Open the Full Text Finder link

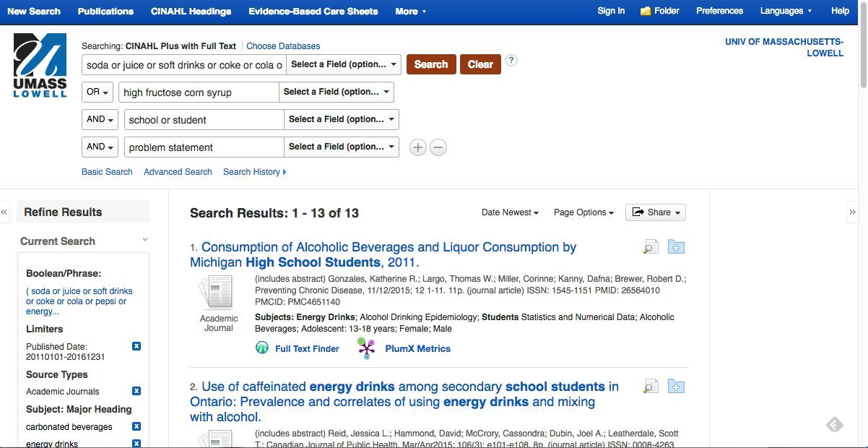(x=307, y=348)
